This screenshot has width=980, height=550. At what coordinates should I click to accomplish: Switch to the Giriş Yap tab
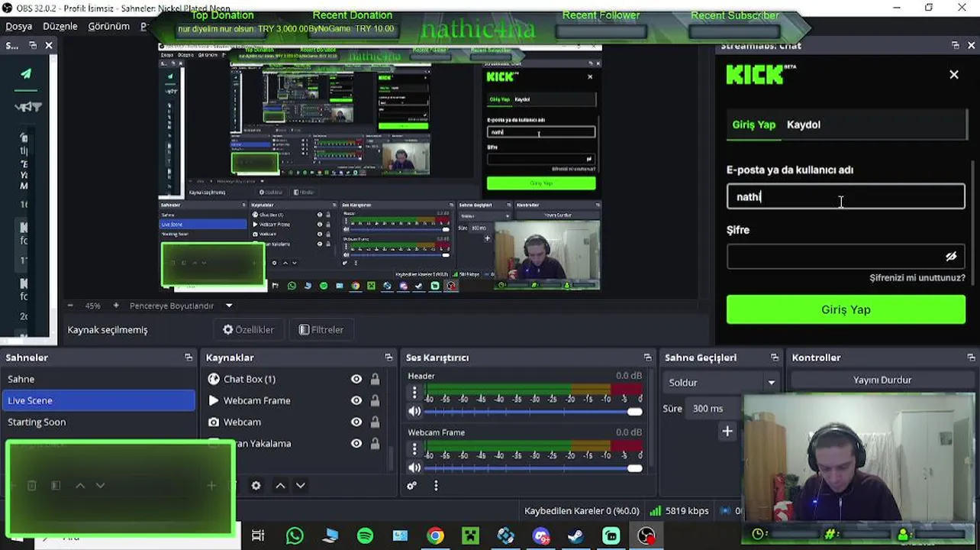pos(753,125)
